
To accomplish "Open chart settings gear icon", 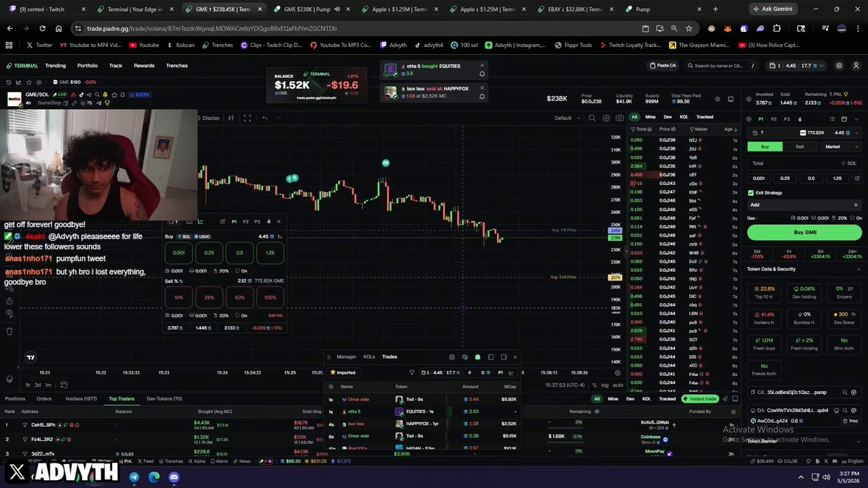I will pos(607,118).
